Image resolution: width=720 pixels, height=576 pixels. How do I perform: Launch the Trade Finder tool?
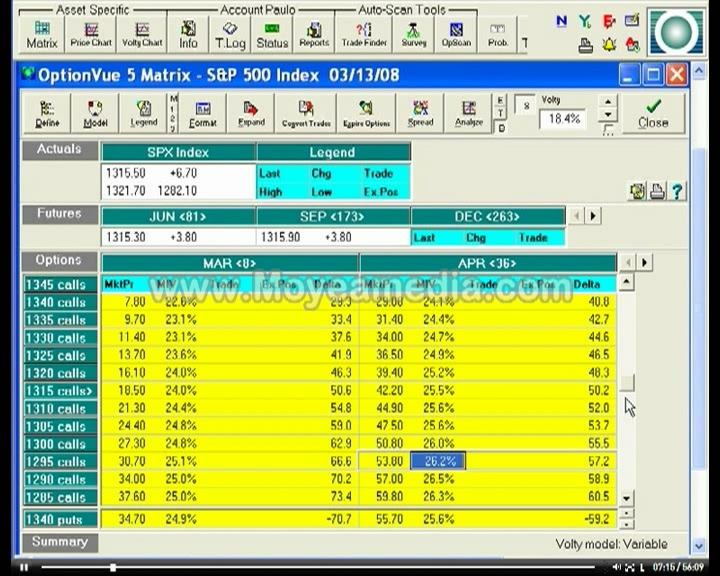(x=364, y=34)
